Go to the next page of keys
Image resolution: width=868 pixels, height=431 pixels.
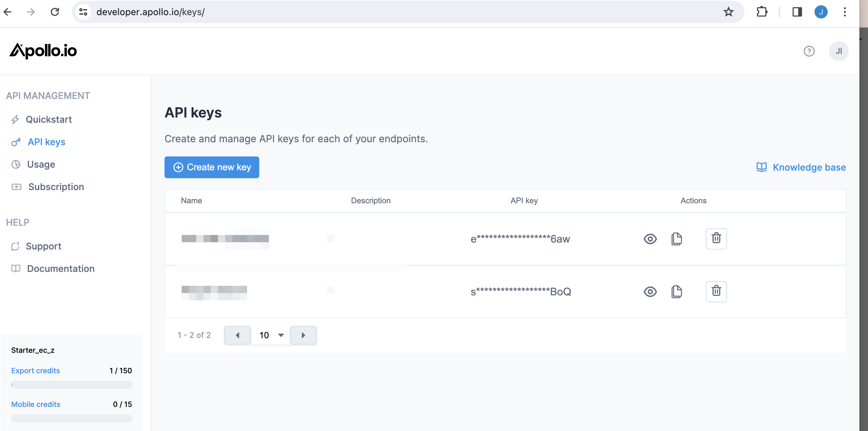coord(303,335)
